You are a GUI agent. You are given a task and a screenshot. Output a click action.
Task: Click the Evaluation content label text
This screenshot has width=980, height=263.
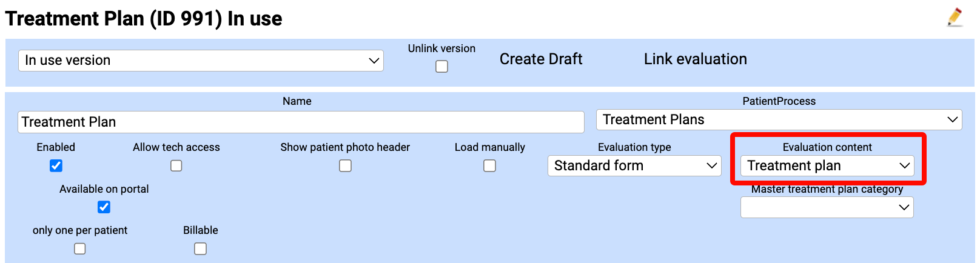coord(827,147)
